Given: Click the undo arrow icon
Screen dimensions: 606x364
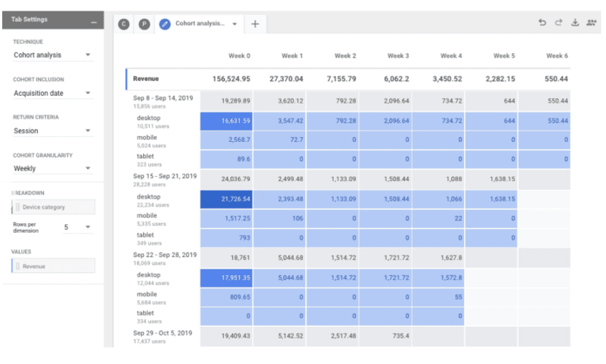Looking at the screenshot, I should pyautogui.click(x=542, y=23).
